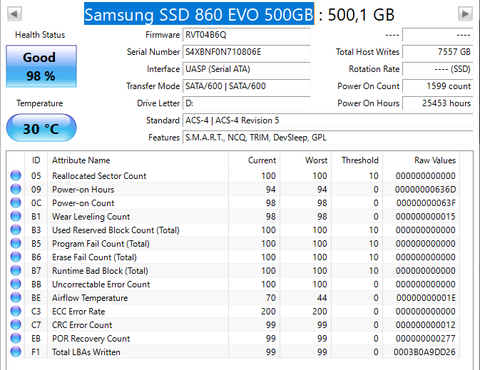The height and width of the screenshot is (370, 480).
Task: Select the Power-on Count attribute name
Action: (x=83, y=203)
